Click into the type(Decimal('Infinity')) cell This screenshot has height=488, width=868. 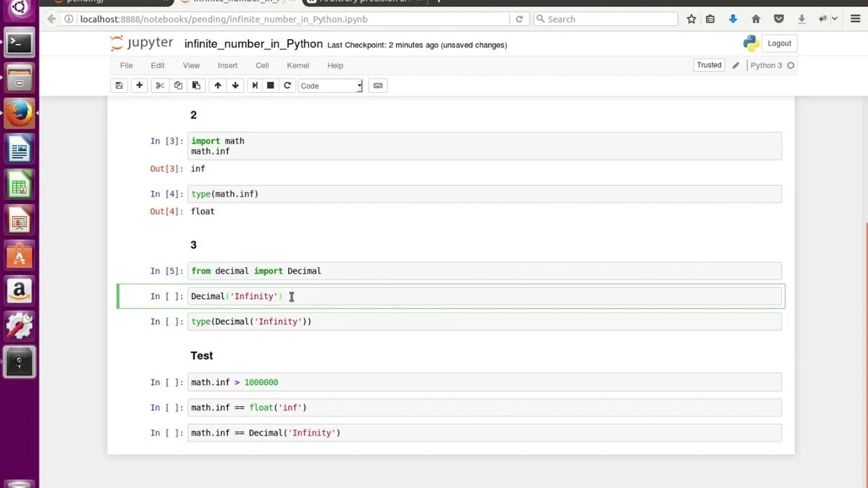point(484,321)
